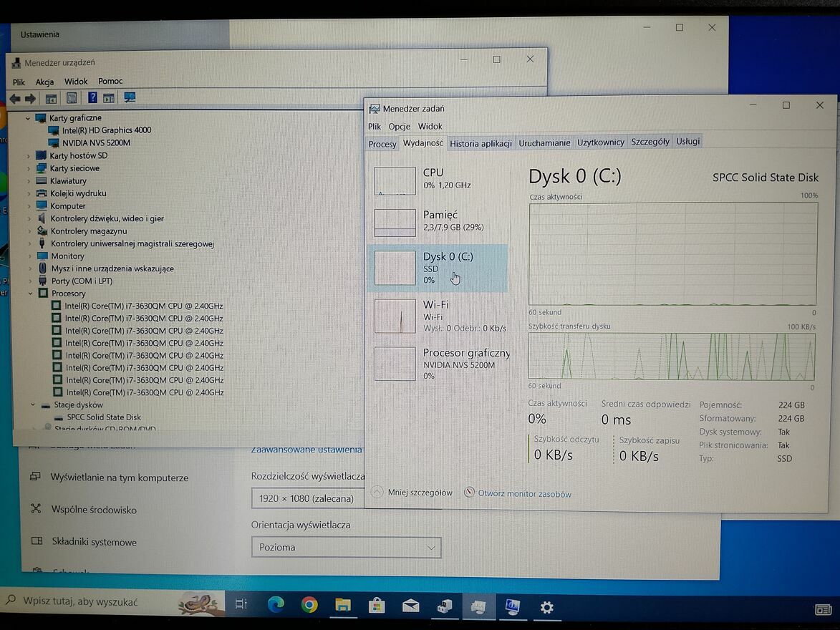840x630 pixels.
Task: Open the Orientacja wyświetlacza dropdown
Action: 346,548
